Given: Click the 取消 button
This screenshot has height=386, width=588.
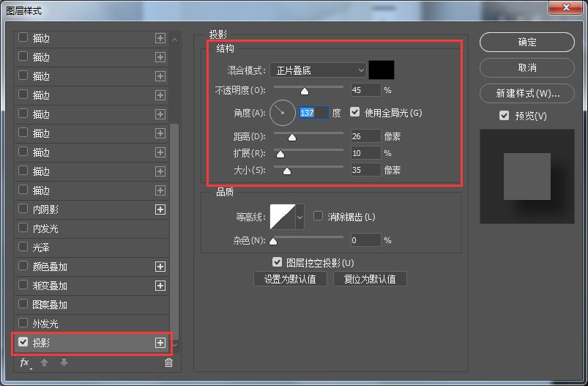Looking at the screenshot, I should tap(527, 67).
